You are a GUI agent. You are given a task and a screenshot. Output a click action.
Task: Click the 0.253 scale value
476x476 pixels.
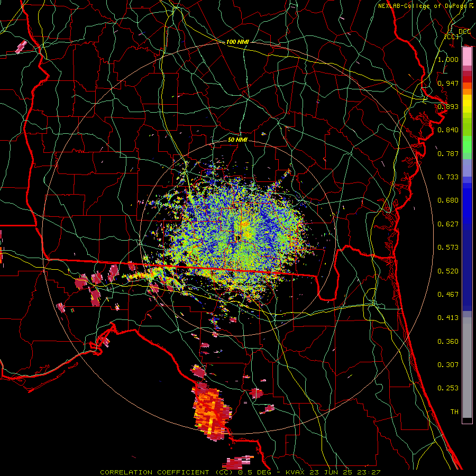pyautogui.click(x=448, y=388)
